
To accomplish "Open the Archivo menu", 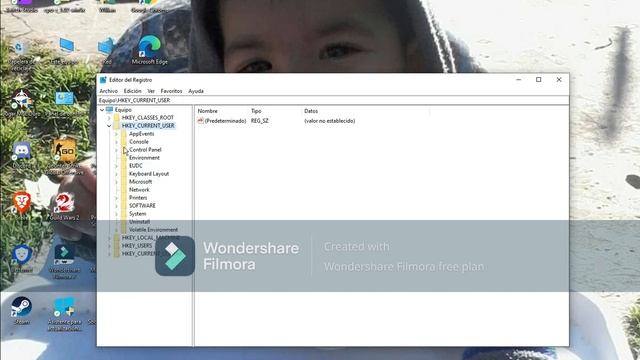I will pyautogui.click(x=109, y=91).
